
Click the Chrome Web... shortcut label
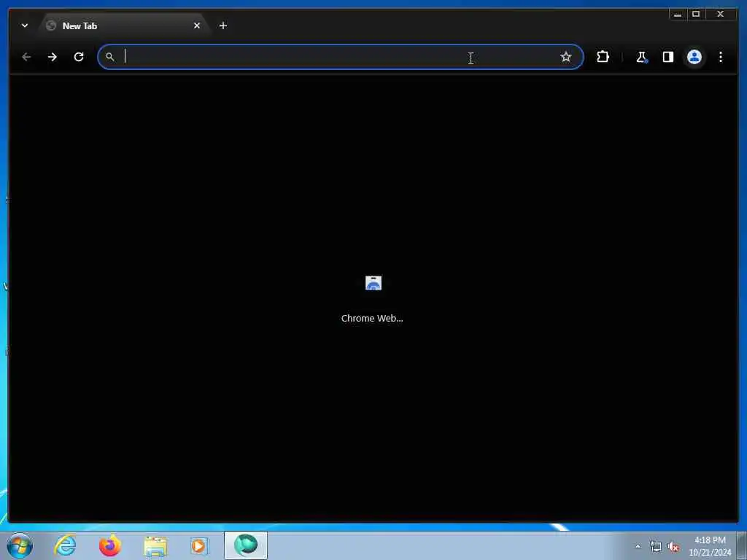[x=372, y=318]
